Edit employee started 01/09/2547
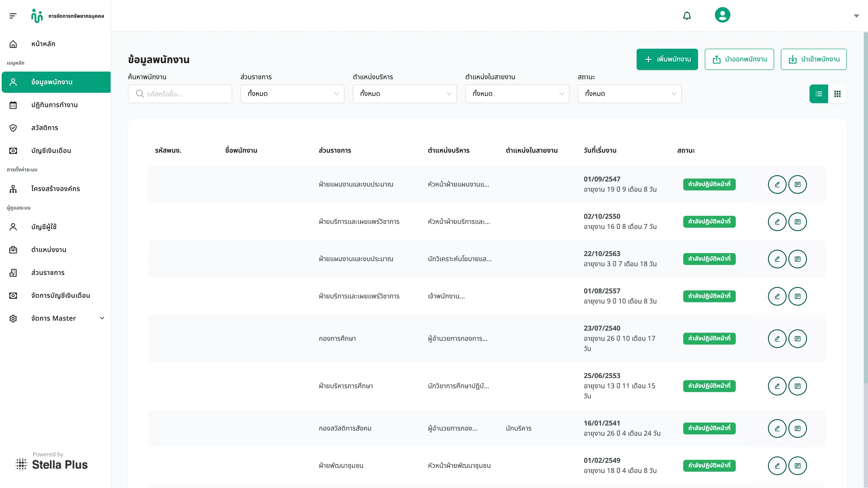Screen dimensions: 868x488 (x=777, y=184)
